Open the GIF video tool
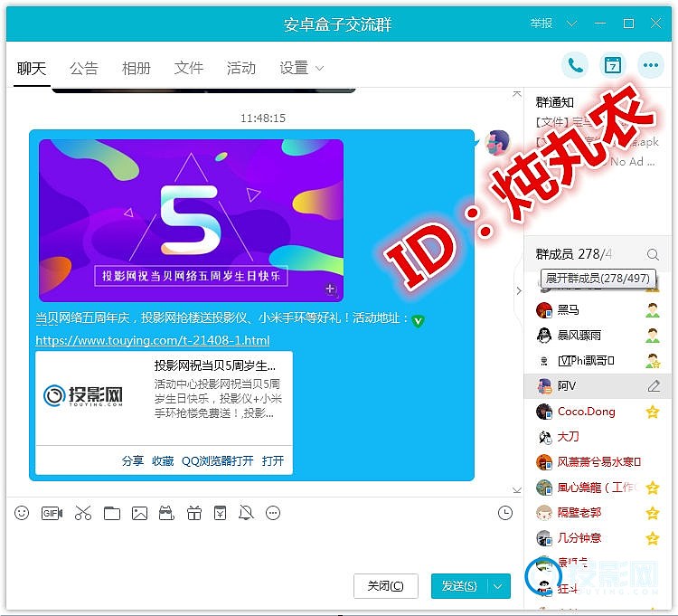 point(52,514)
